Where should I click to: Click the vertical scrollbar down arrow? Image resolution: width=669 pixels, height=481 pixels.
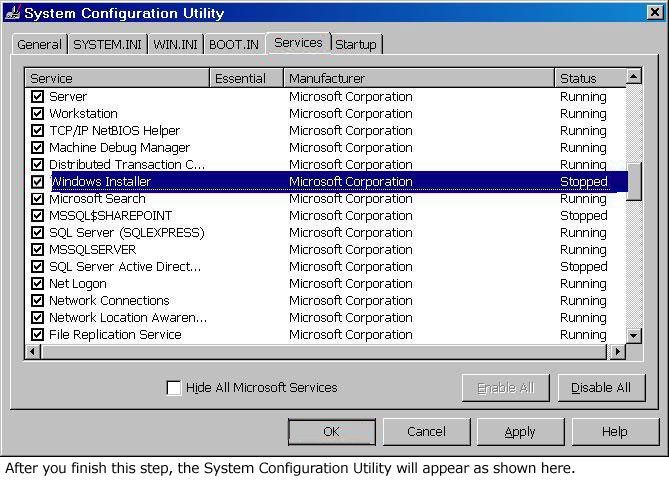(x=634, y=335)
